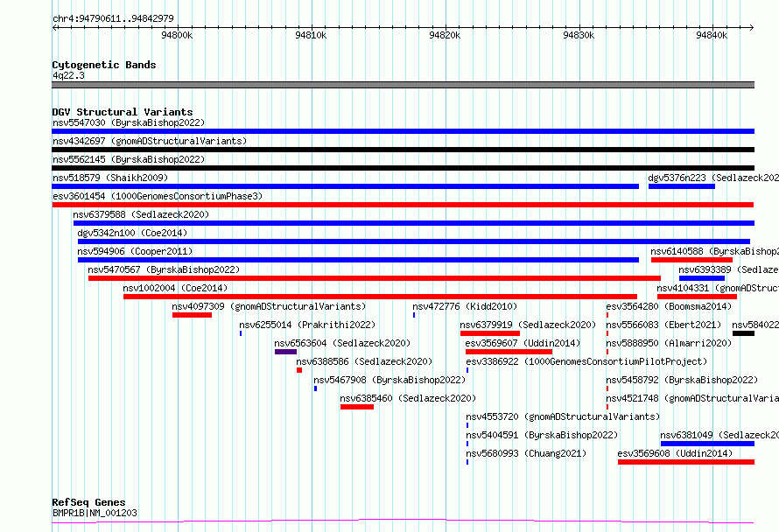779x532 pixels.
Task: Select nsv6379588 (Sedlazeck2020) label
Action: pos(141,214)
